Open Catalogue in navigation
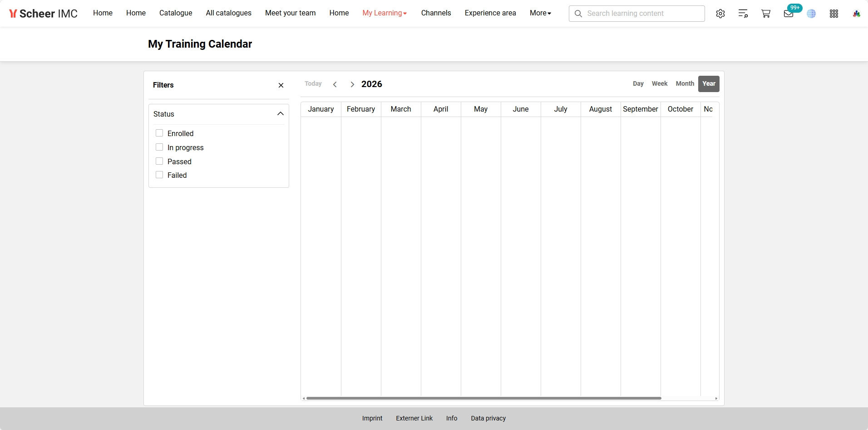The width and height of the screenshot is (868, 430). [x=176, y=13]
